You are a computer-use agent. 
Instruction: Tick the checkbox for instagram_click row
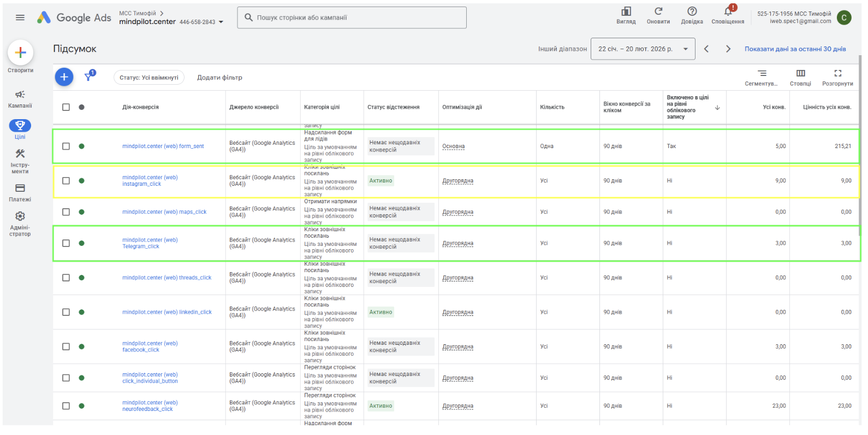pos(66,181)
